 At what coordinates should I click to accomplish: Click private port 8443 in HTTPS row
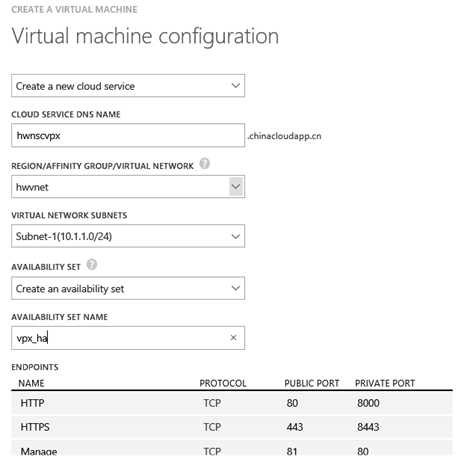tap(368, 427)
